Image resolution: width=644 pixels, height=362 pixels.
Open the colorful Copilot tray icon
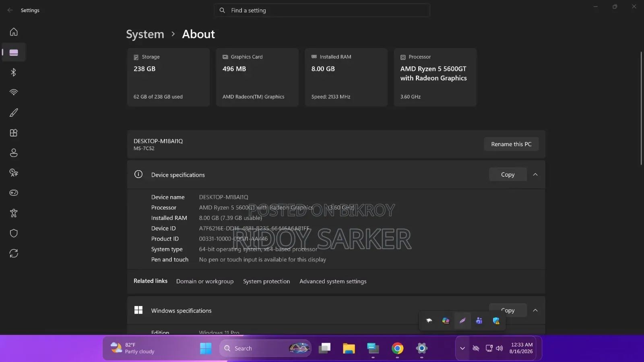pos(446,321)
